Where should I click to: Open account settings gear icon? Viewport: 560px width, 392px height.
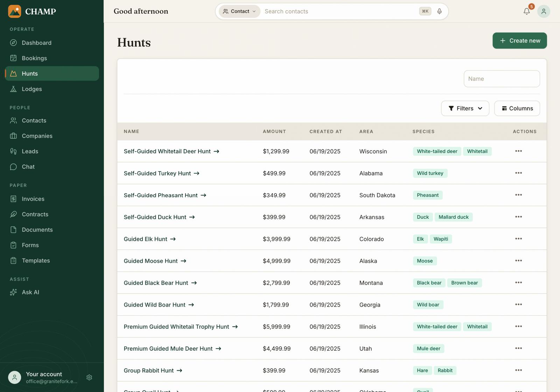pyautogui.click(x=89, y=377)
